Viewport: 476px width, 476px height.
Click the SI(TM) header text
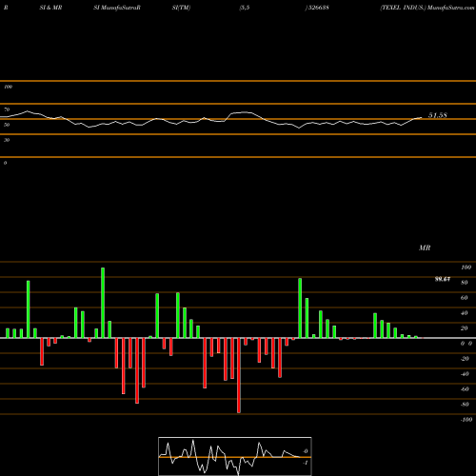coord(181,8)
